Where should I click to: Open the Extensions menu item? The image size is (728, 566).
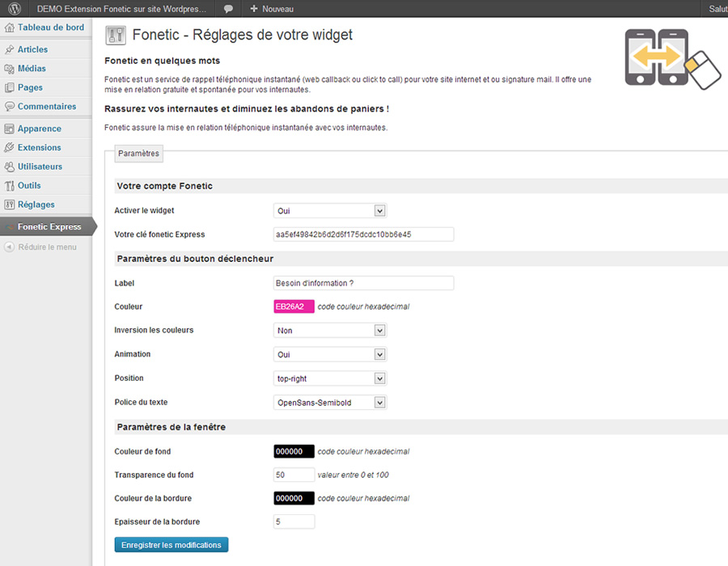pos(40,147)
